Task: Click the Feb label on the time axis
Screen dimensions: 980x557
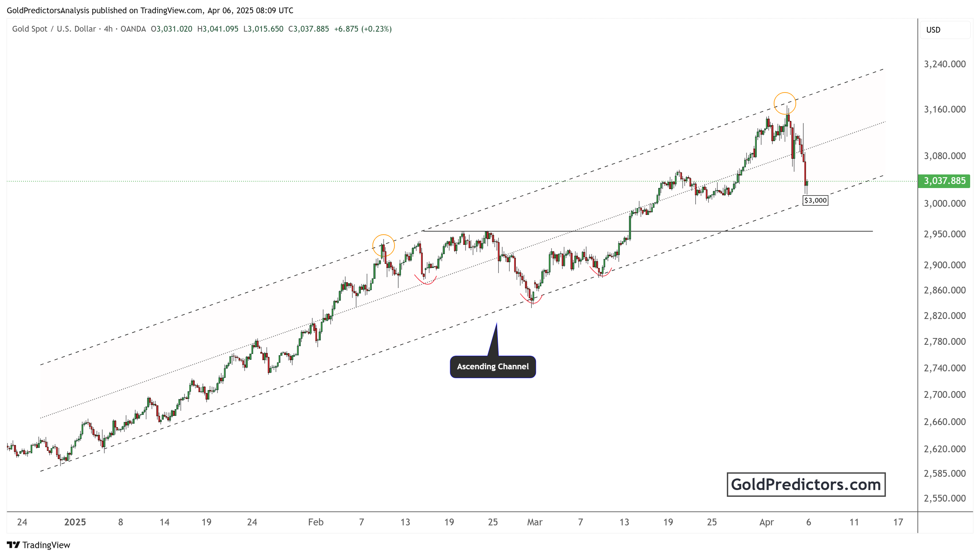Action: coord(316,522)
